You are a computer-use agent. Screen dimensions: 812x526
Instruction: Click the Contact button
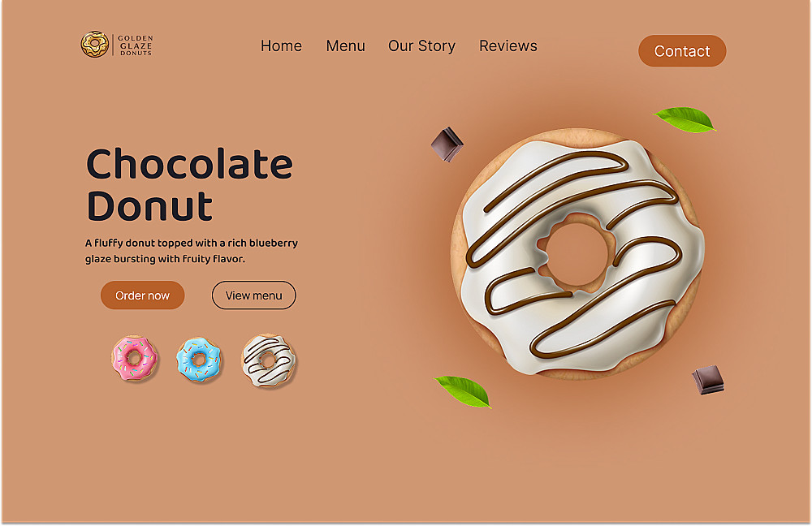coord(682,51)
